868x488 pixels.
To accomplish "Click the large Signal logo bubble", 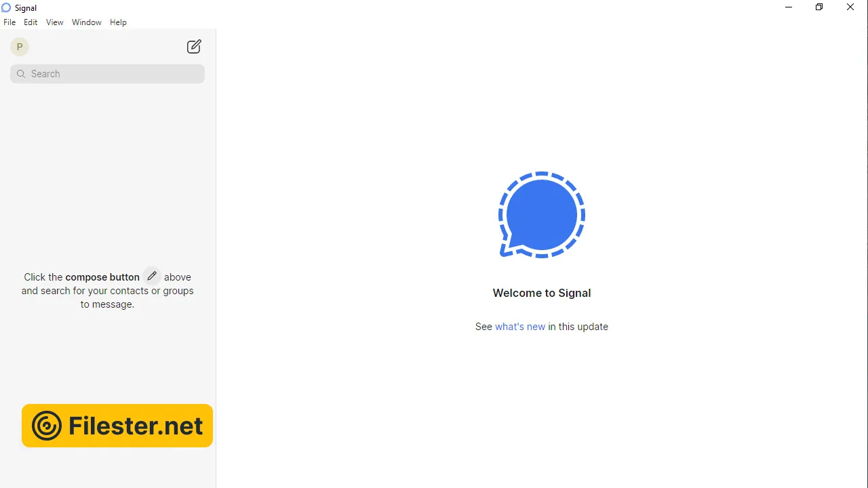I will coord(541,215).
